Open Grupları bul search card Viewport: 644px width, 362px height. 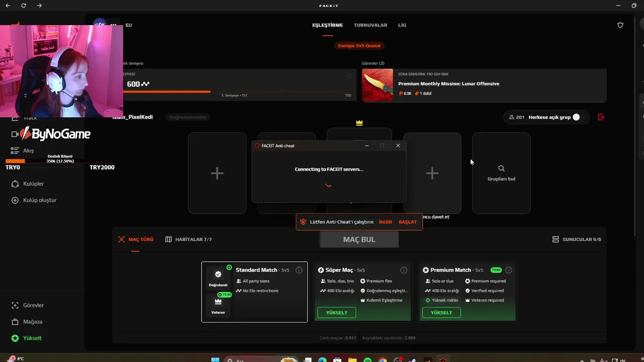[x=501, y=173]
